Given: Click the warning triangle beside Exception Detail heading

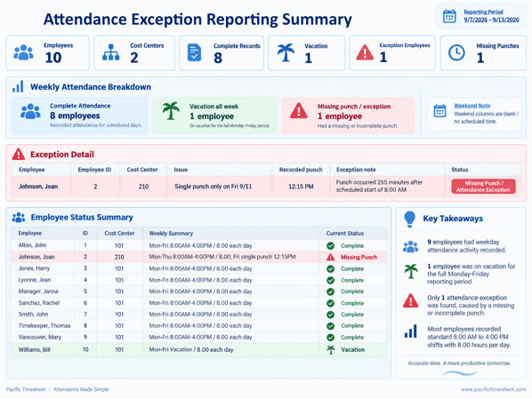Looking at the screenshot, I should 19,154.
